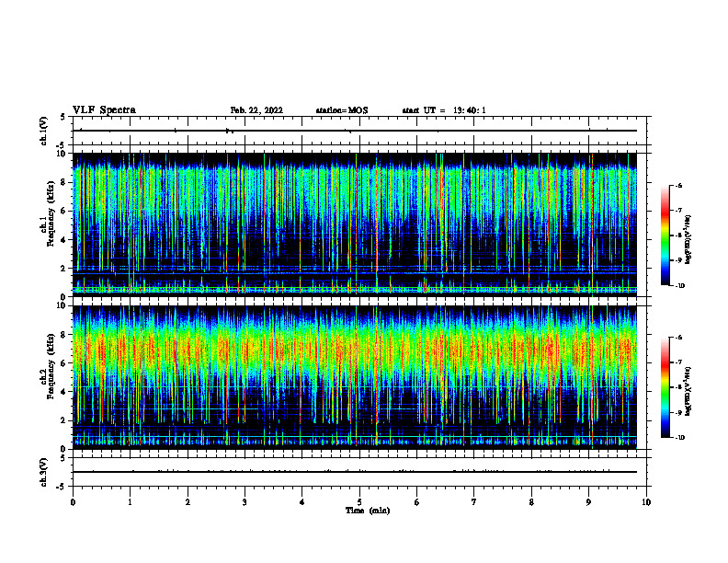Click the "station=MOS" header text

[342, 110]
